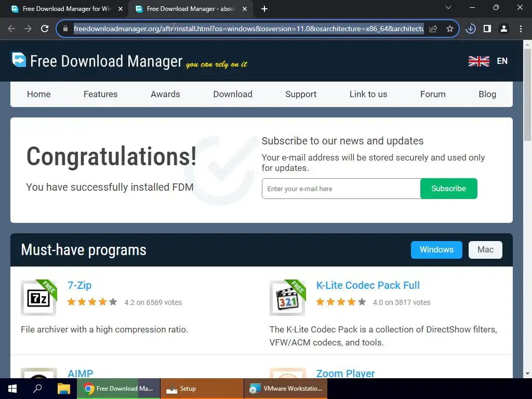Click the Free Download Manager logo icon

pos(19,60)
